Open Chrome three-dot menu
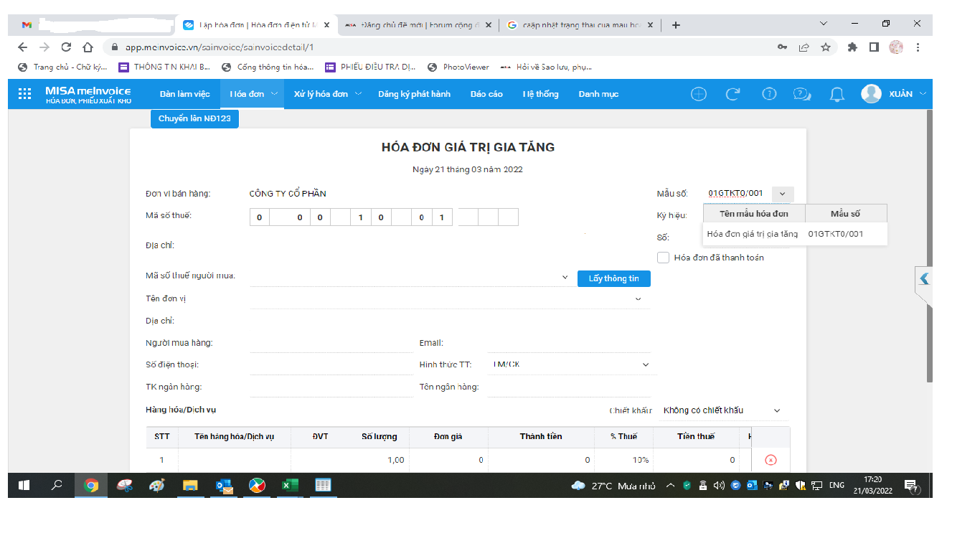Viewport: 980px width, 551px height. 918,47
